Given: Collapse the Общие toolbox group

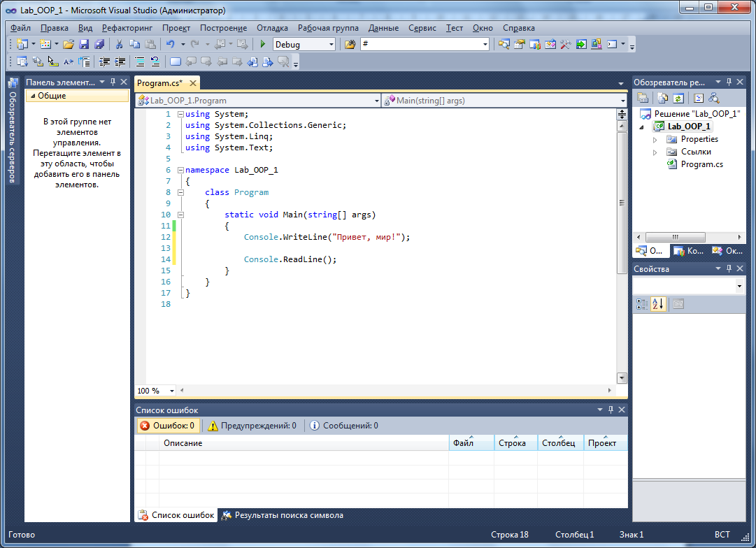Looking at the screenshot, I should tap(33, 96).
